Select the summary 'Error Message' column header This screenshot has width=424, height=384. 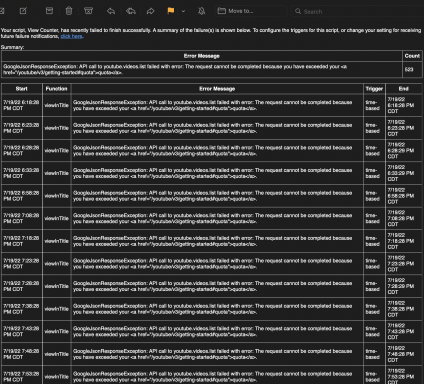[x=202, y=56]
